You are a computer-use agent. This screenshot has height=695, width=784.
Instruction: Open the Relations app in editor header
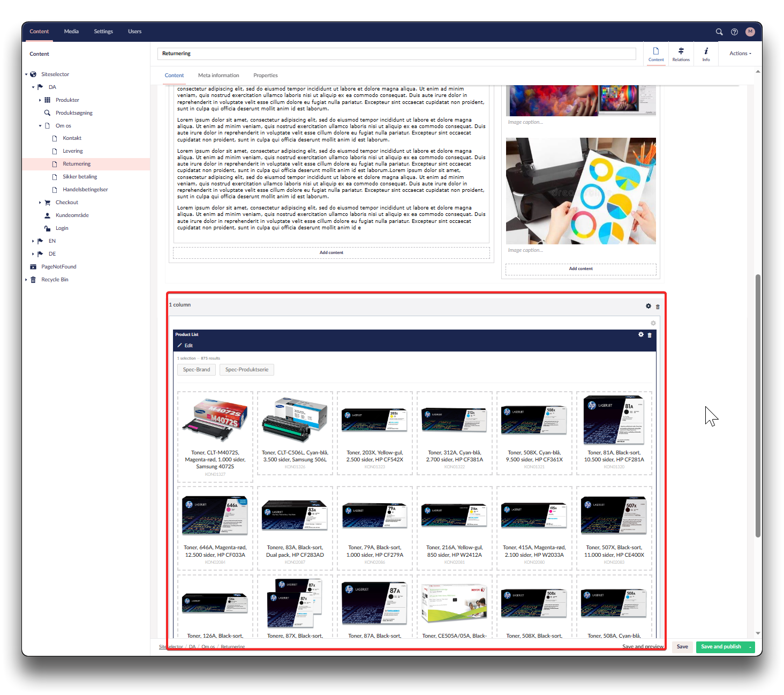681,54
